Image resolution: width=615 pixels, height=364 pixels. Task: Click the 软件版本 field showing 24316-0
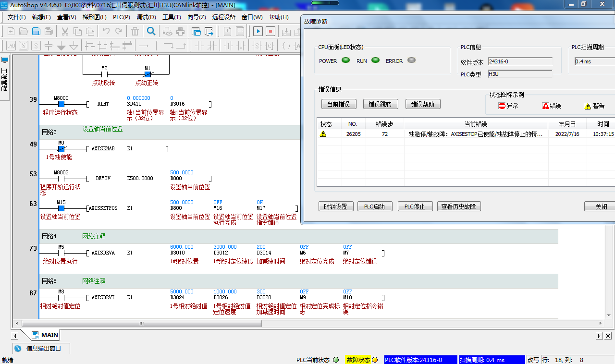[x=520, y=61]
